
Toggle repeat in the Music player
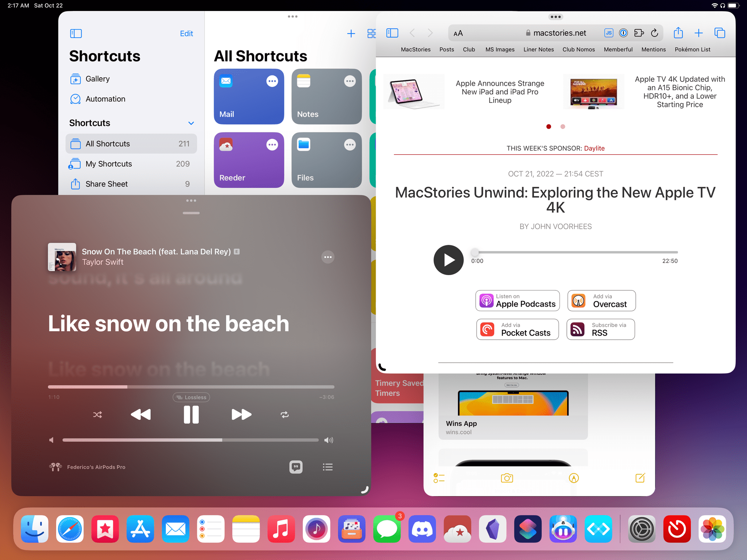pos(285,414)
